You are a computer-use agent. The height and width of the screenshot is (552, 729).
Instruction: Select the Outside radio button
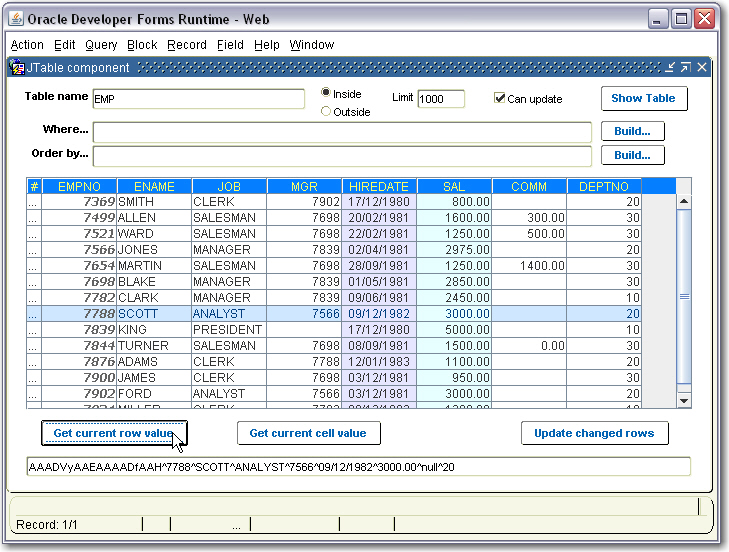pos(326,111)
